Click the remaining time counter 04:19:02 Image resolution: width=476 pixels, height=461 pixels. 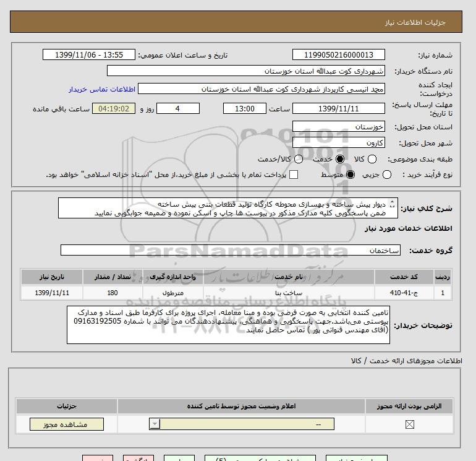(114, 108)
